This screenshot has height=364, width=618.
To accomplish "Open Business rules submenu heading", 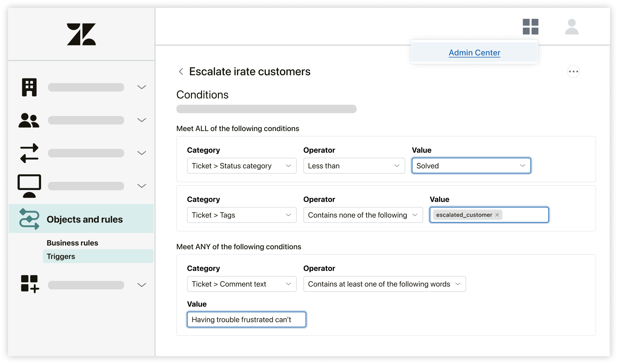I will click(72, 243).
